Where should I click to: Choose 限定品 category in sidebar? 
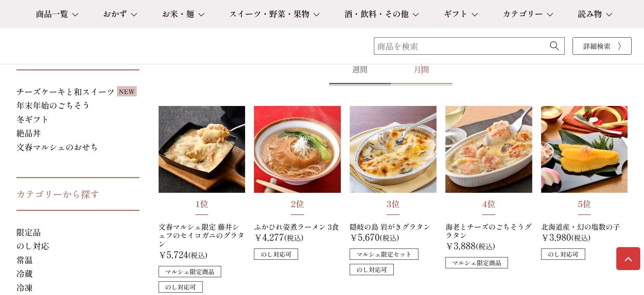tap(29, 232)
